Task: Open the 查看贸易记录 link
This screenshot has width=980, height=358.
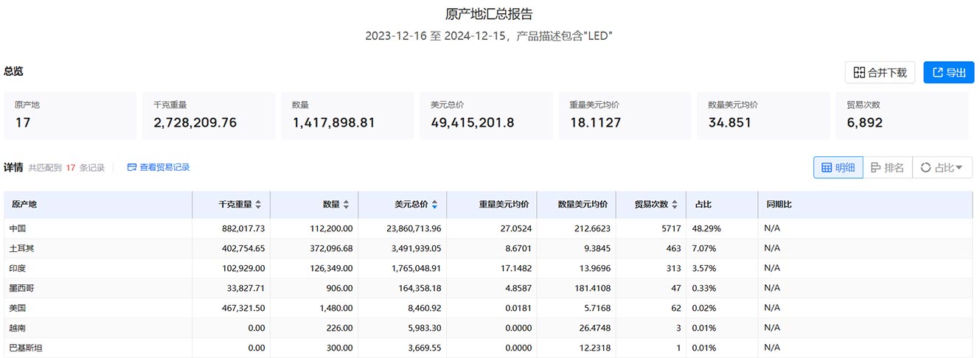Action: [x=159, y=167]
